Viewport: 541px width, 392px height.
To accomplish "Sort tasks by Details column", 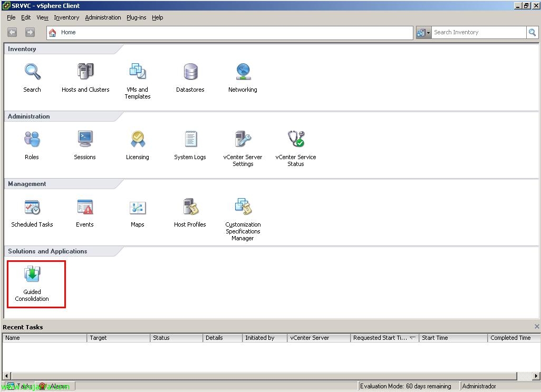I will [223, 338].
